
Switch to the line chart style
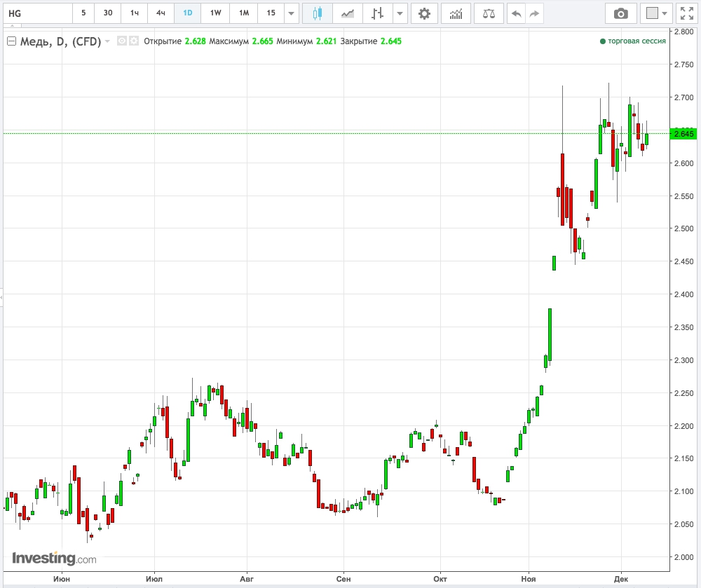tap(348, 13)
